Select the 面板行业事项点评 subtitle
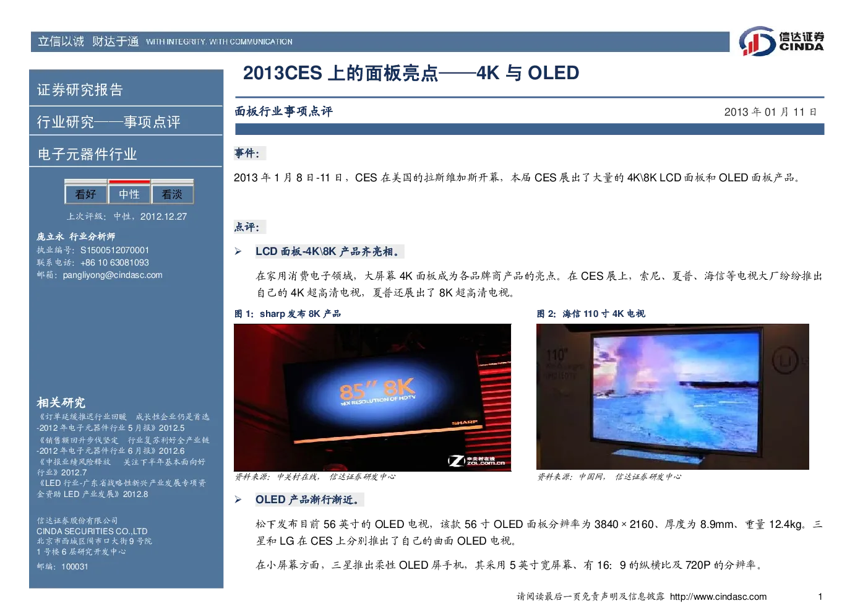 283,111
